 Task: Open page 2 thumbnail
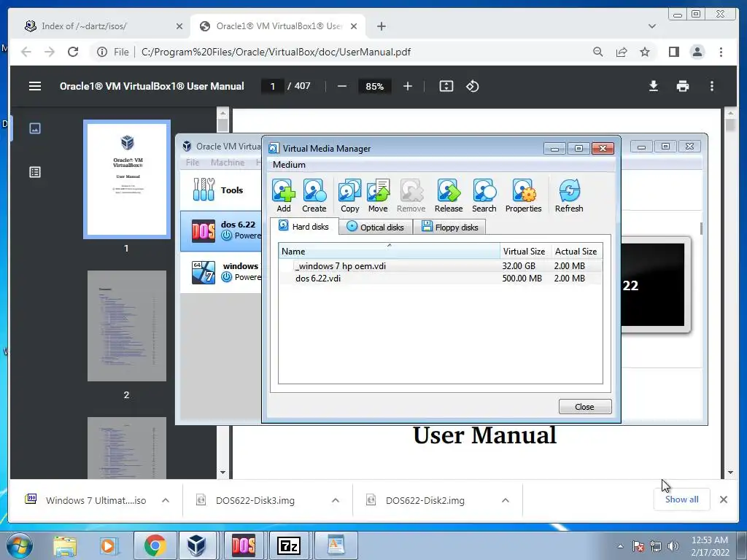pos(127,326)
